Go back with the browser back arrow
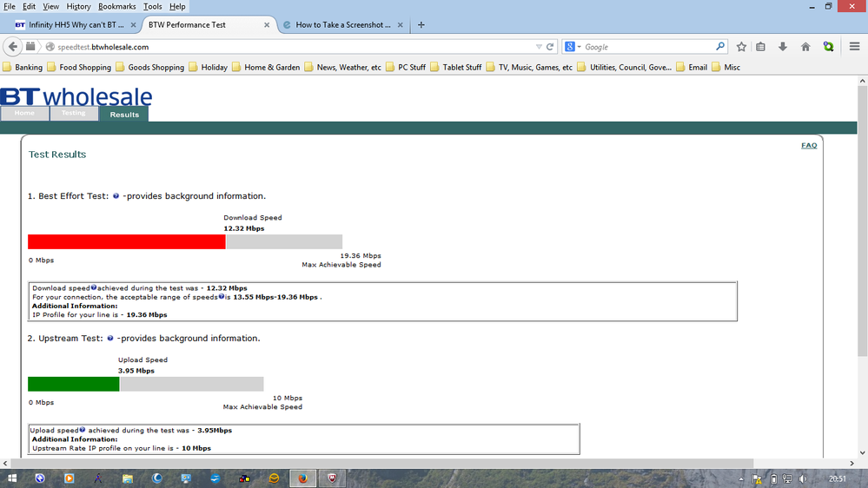Screen dimensions: 868x488 pos(13,47)
